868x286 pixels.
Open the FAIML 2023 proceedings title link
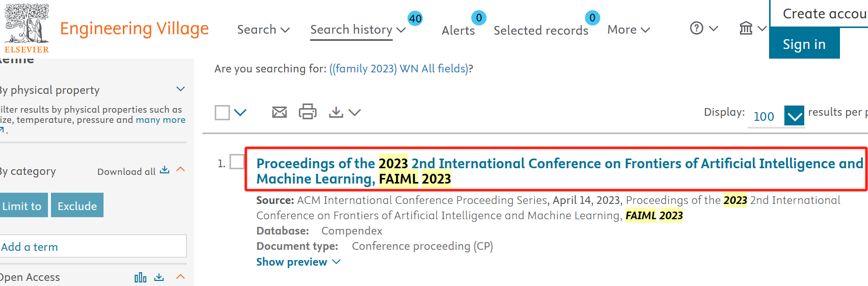point(559,171)
